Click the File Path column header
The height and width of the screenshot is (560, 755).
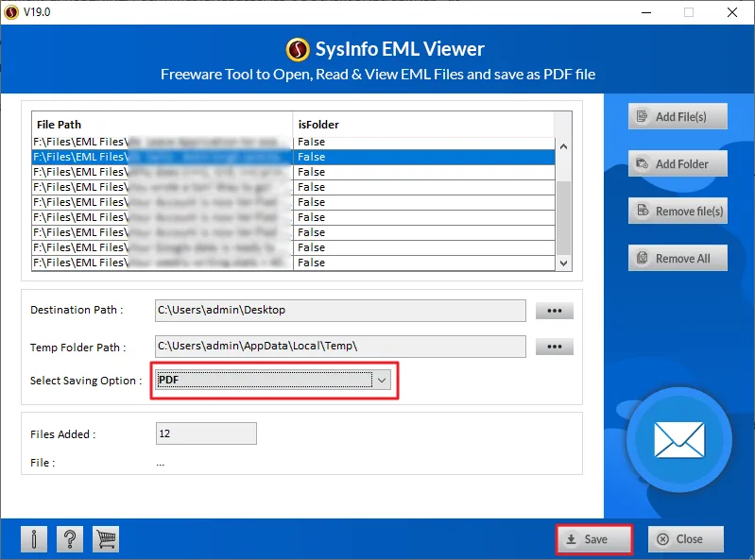coord(163,125)
